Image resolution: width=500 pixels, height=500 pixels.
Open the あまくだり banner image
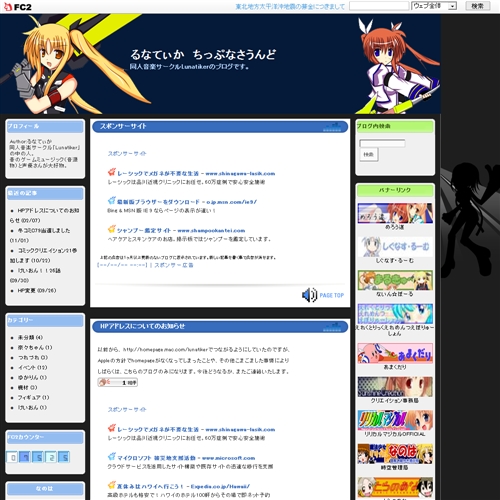395,353
